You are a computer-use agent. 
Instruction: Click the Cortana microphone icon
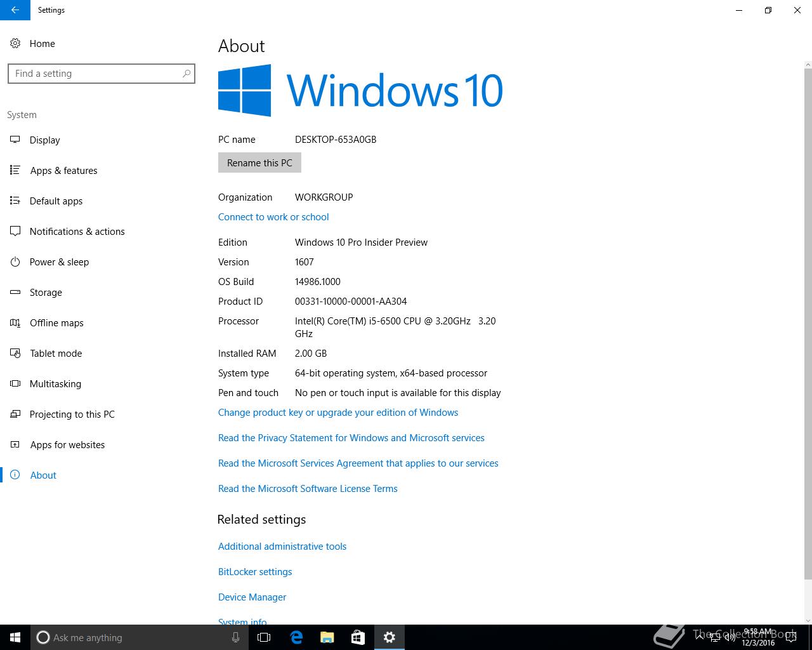[x=235, y=637]
